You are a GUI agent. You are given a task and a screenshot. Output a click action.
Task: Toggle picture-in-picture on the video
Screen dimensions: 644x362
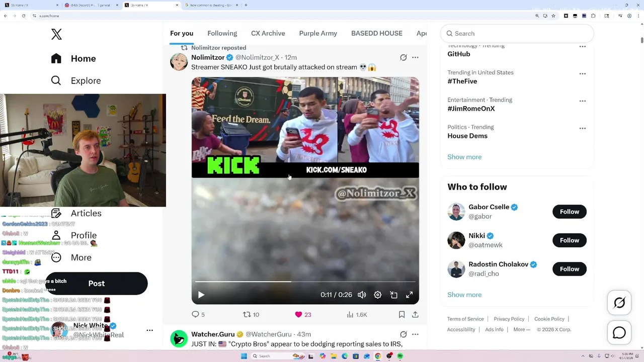coord(393,295)
